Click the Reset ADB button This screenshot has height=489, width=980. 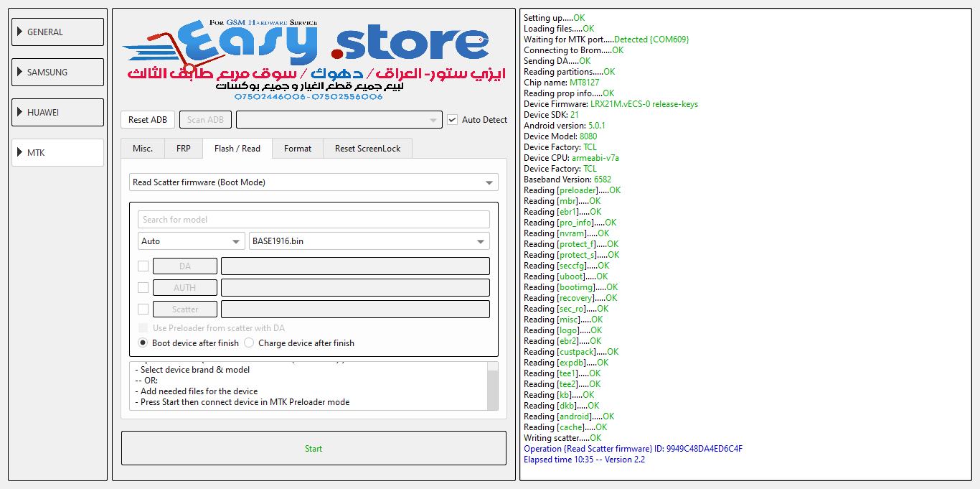point(148,120)
